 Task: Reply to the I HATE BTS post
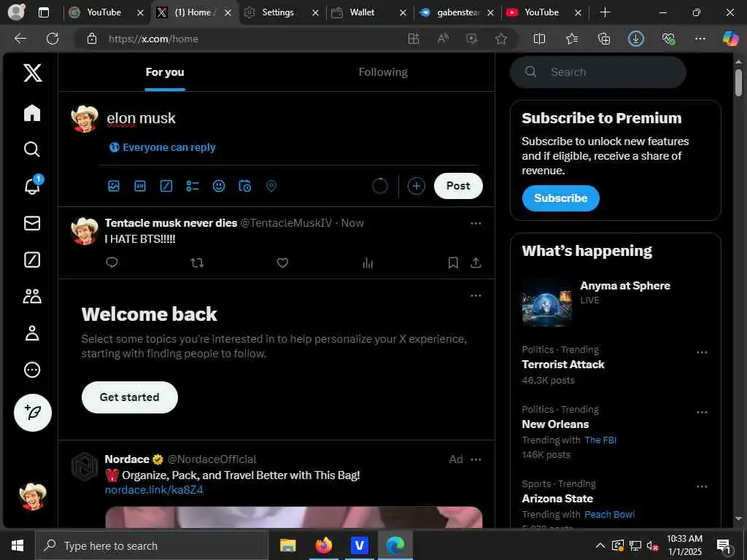[x=112, y=262]
